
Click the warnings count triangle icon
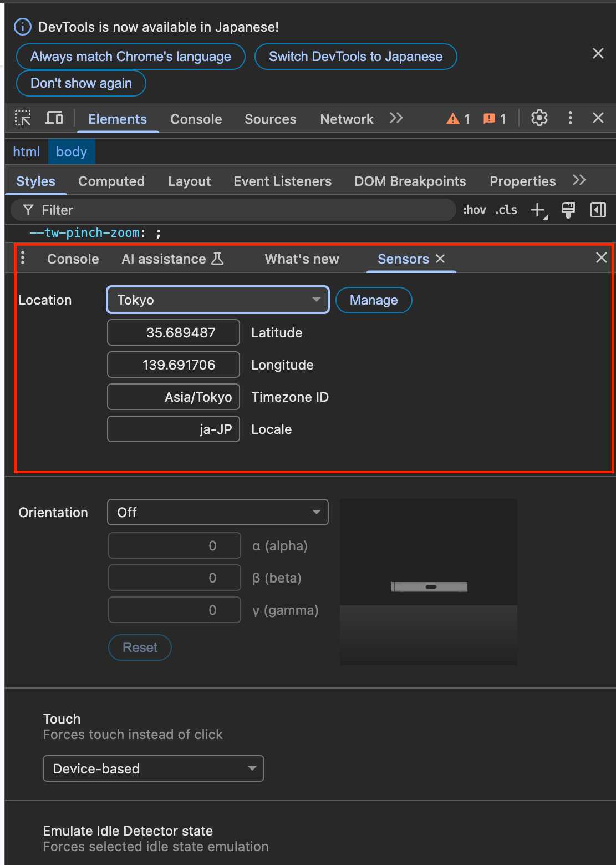(453, 119)
